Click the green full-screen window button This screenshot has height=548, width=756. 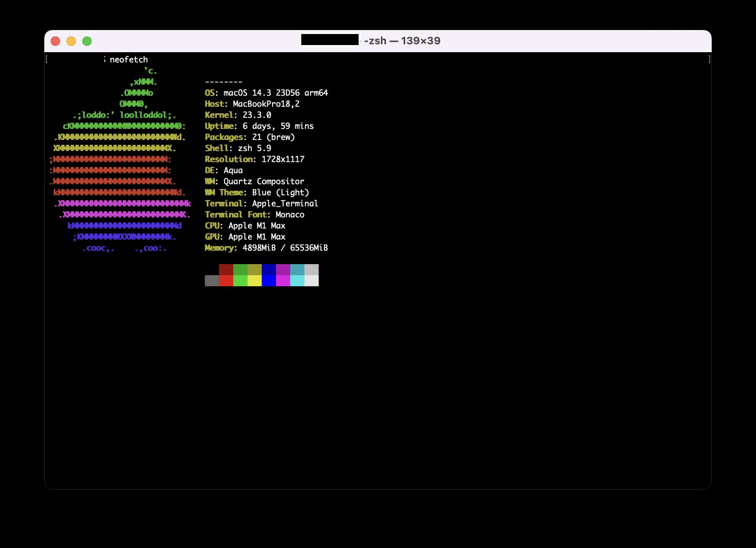(x=87, y=41)
